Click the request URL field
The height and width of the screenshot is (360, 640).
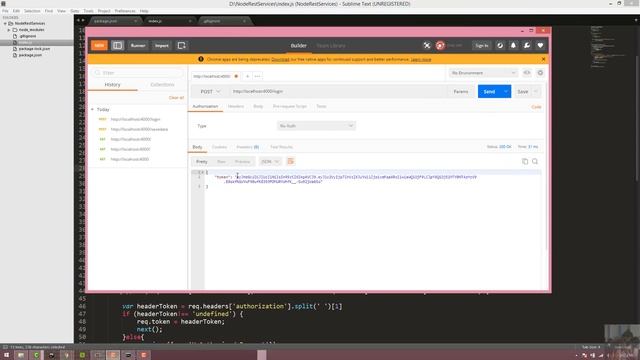tap(337, 91)
